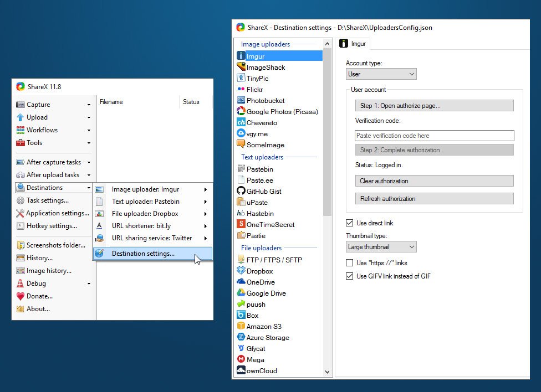Enable Use "https://" links checkbox
The image size is (541, 392).
coord(350,263)
